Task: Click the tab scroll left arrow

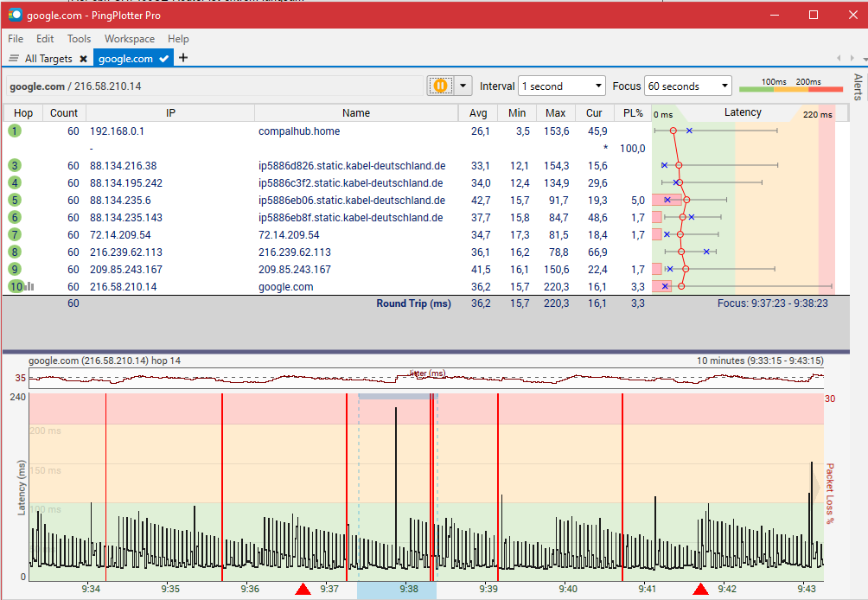Action: tap(839, 58)
